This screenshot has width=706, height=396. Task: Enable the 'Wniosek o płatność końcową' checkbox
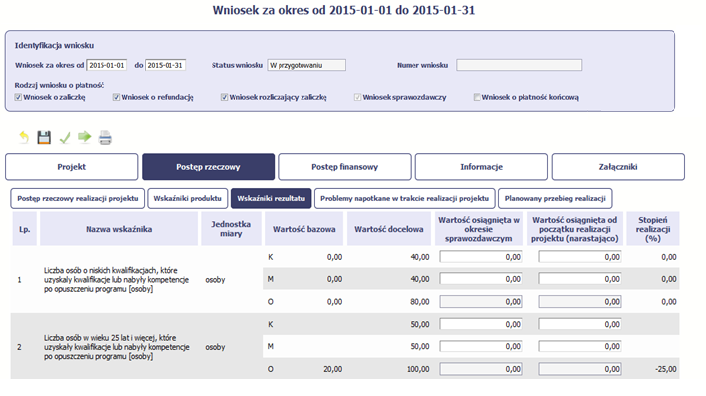477,97
